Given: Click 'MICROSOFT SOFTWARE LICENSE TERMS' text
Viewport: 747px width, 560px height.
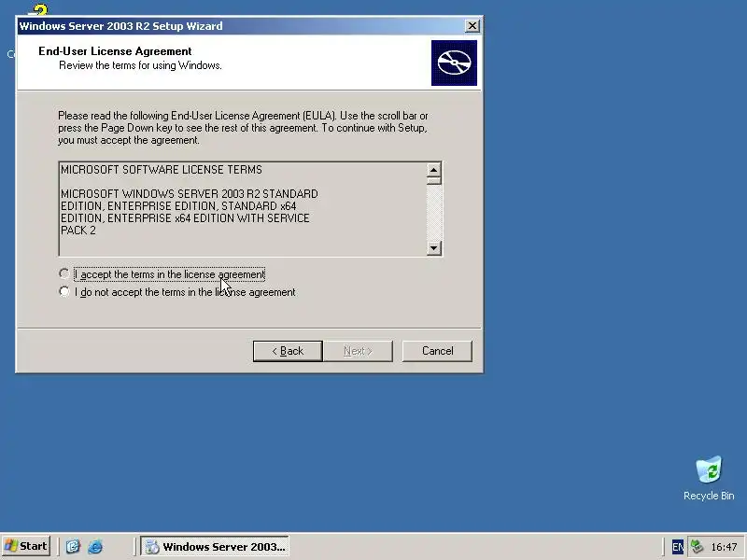Looking at the screenshot, I should click(x=162, y=170).
